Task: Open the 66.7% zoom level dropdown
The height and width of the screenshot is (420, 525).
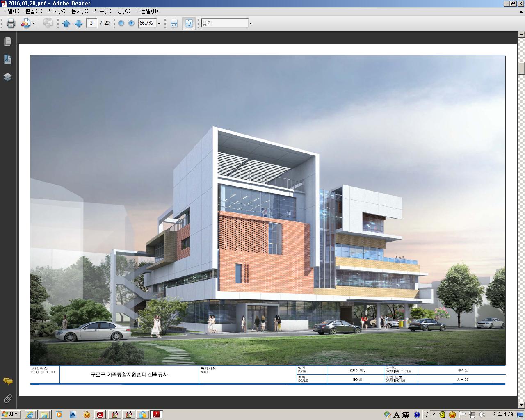Action: coord(159,23)
